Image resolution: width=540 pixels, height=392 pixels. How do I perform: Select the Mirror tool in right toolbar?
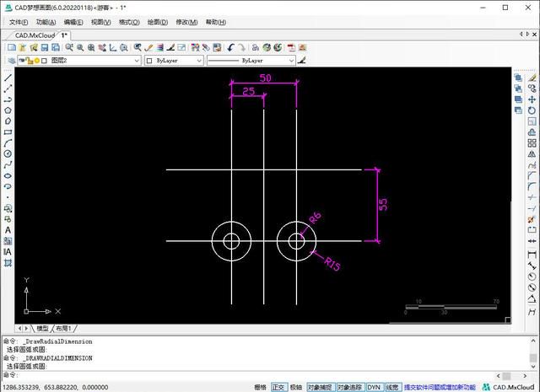point(532,154)
